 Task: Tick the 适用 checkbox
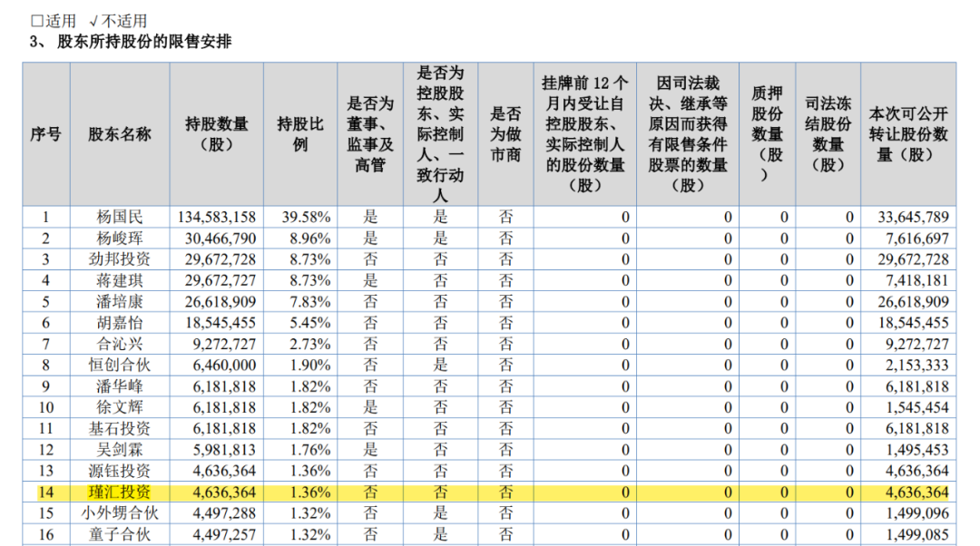pos(37,21)
